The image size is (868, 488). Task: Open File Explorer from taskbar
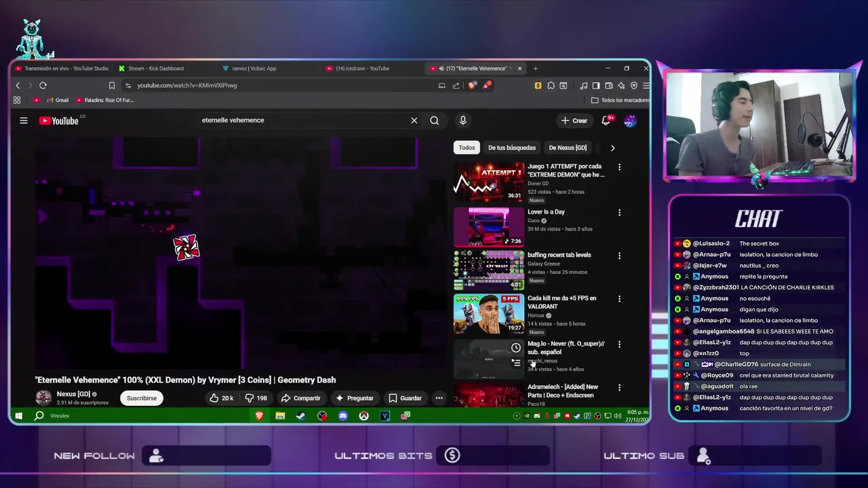(x=280, y=415)
